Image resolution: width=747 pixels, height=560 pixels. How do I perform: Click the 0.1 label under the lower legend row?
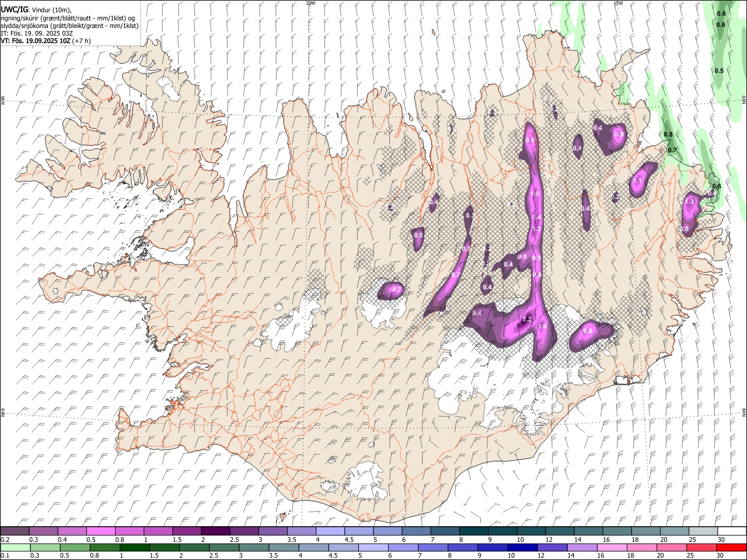click(5, 556)
